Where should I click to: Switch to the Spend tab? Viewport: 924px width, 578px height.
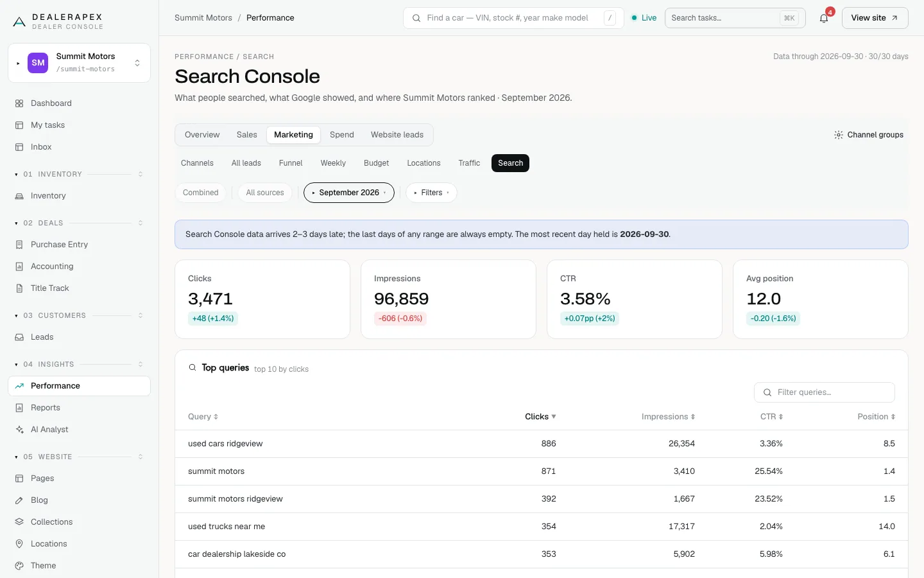[x=342, y=135]
